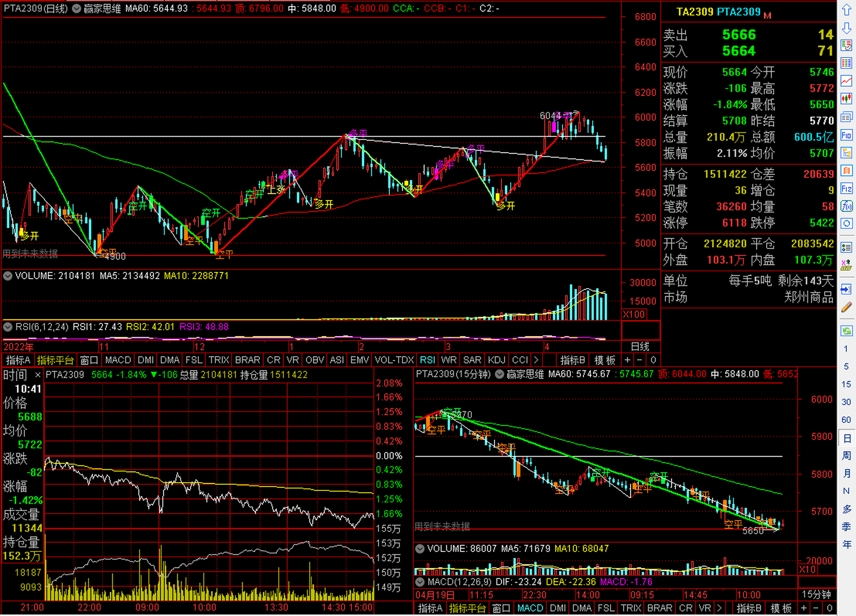This screenshot has width=856, height=616.
Task: Click the down arrow in the right sidebar
Action: (x=846, y=28)
